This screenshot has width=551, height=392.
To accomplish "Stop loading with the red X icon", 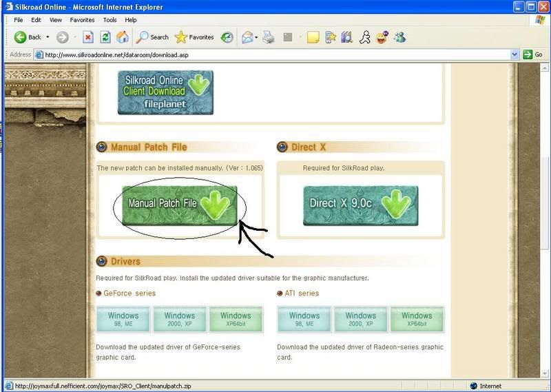I will [88, 37].
